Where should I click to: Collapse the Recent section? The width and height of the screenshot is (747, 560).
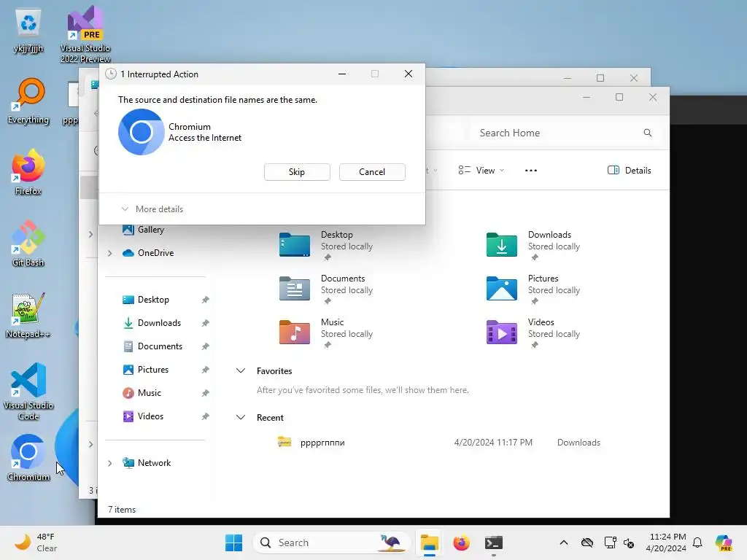pos(241,418)
